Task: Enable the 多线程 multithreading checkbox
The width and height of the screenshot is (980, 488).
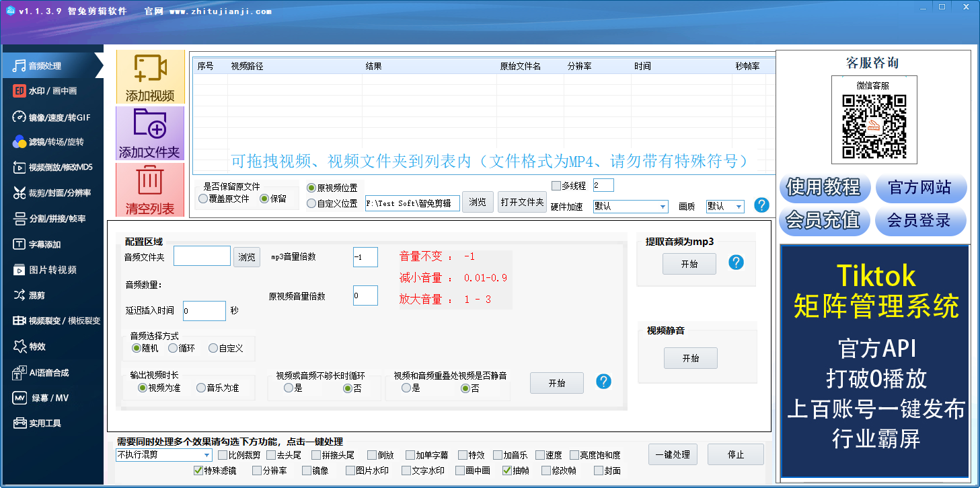Action: tap(555, 186)
